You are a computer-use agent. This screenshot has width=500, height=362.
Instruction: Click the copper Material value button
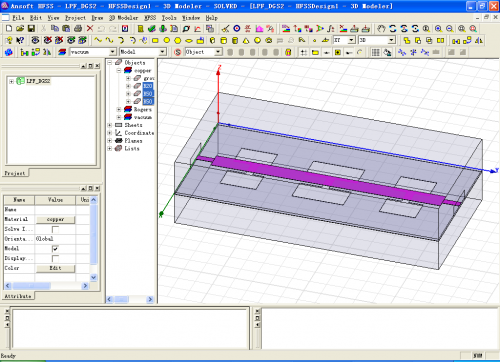click(x=55, y=219)
